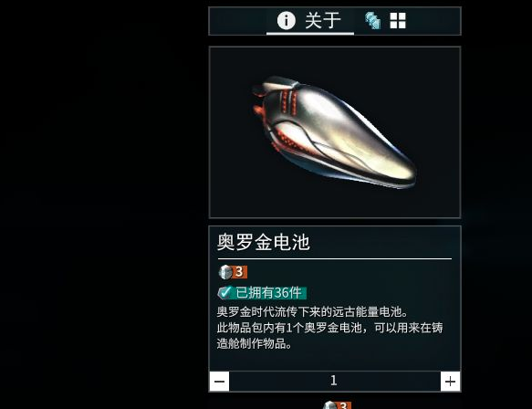
Task: Click the 奥罗金电池 item title
Action: pyautogui.click(x=264, y=242)
